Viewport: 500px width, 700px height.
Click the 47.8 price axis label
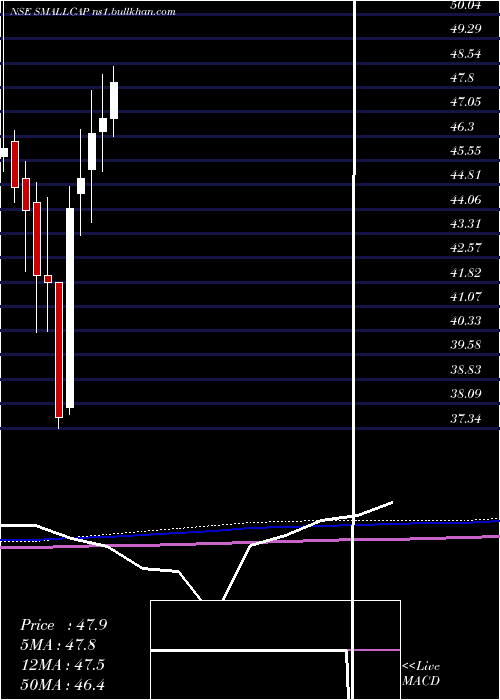tap(463, 78)
